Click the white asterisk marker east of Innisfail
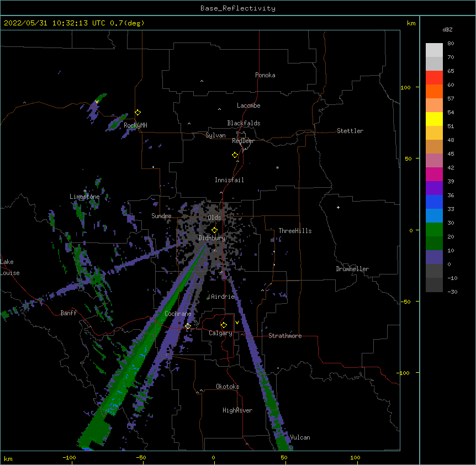 277,167
